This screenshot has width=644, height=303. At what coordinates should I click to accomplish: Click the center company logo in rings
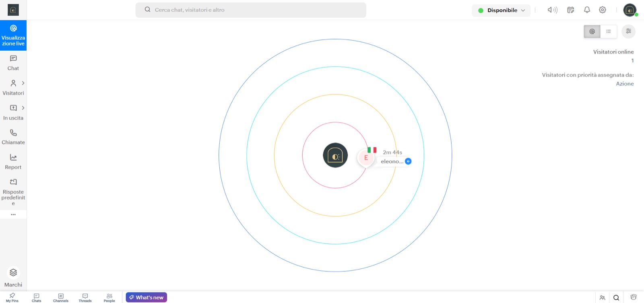click(335, 155)
